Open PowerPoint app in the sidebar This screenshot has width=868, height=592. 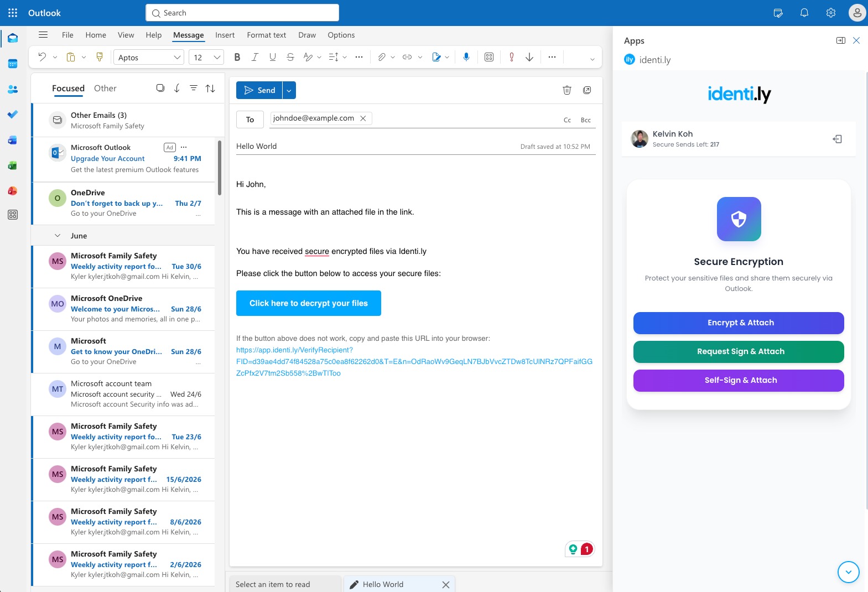pyautogui.click(x=13, y=191)
